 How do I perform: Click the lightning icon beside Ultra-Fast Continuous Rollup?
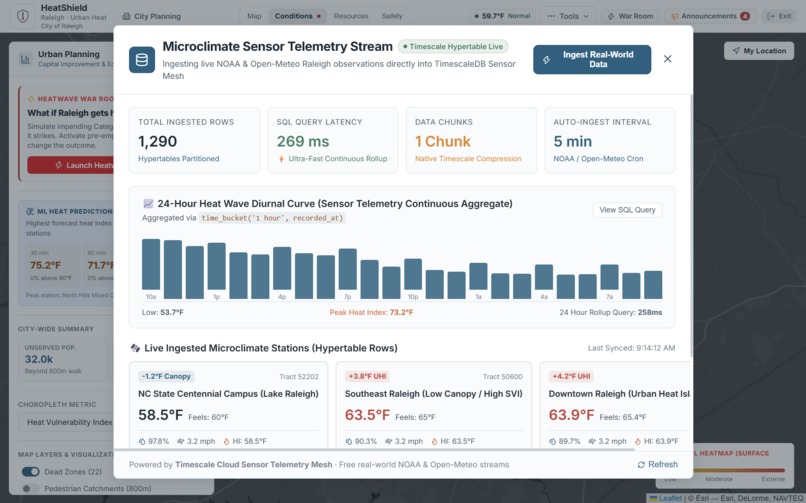point(281,159)
